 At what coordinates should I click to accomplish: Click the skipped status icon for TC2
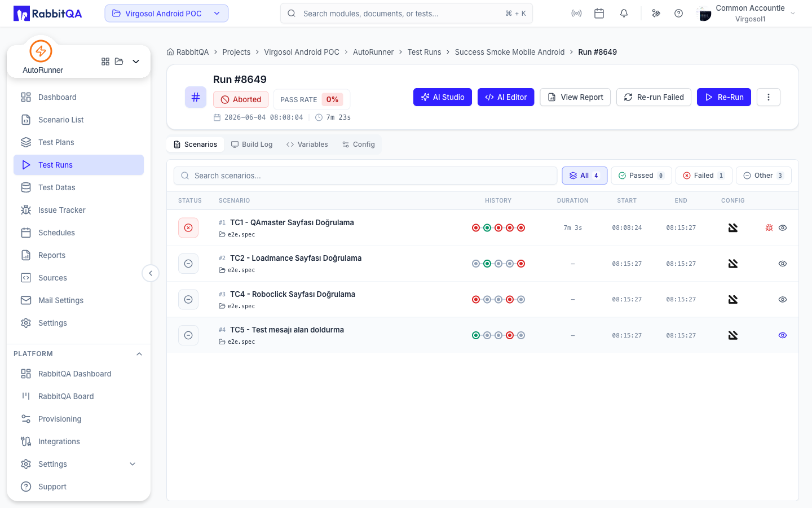(x=188, y=264)
